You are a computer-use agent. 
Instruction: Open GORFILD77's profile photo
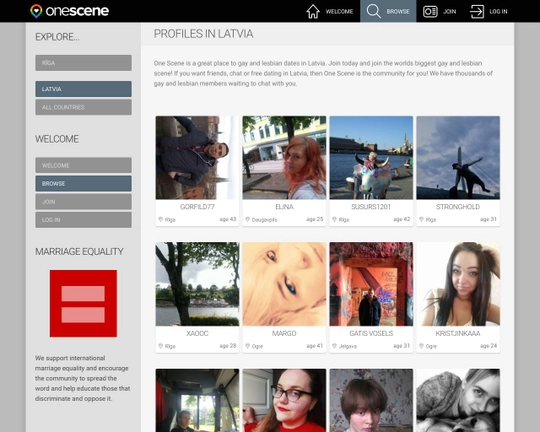tap(197, 158)
